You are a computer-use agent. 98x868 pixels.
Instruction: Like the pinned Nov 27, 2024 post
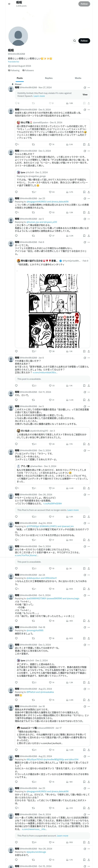pyautogui.click(x=50, y=103)
